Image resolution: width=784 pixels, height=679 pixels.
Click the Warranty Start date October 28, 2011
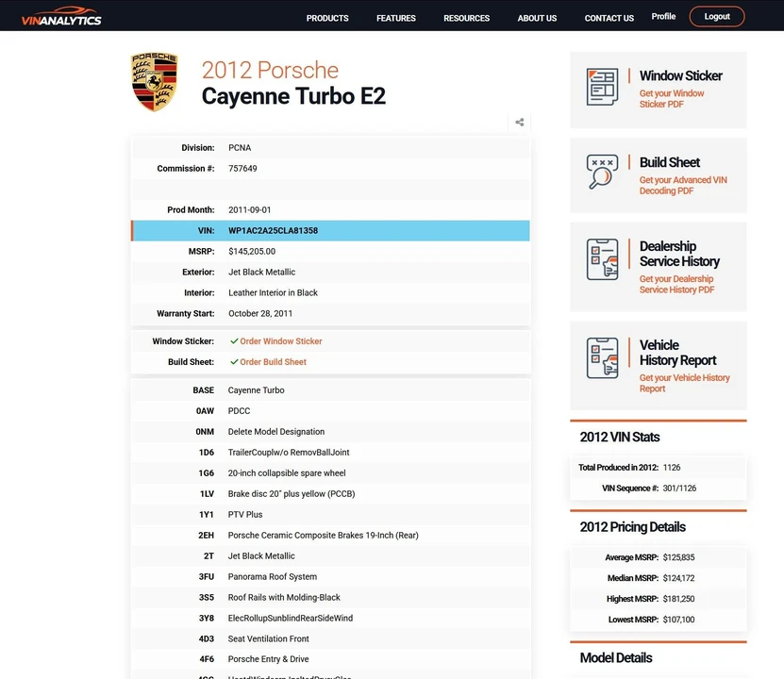[x=260, y=314]
